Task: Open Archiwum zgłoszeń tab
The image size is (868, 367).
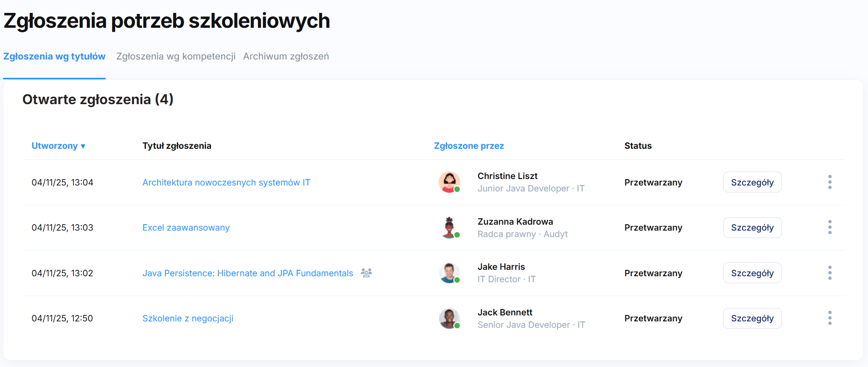Action: 286,57
